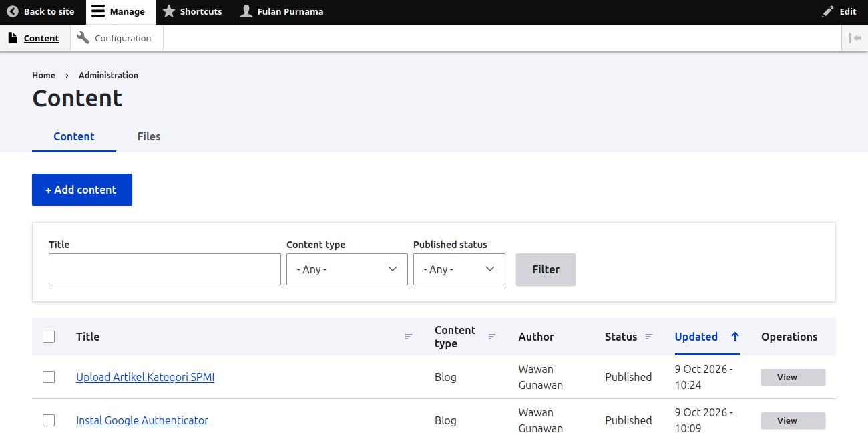Toggle the select-all checkbox in table header
This screenshot has width=868, height=433.
coord(49,337)
